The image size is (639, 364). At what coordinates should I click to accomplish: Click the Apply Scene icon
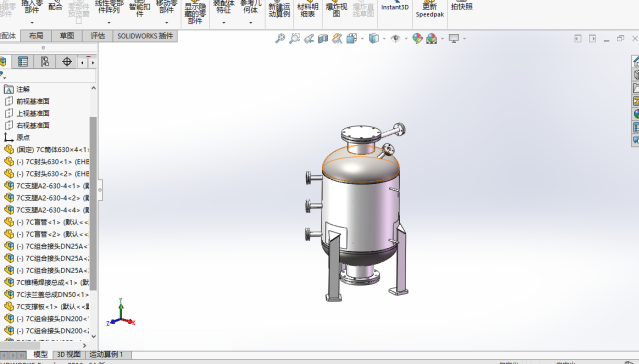tap(432, 39)
